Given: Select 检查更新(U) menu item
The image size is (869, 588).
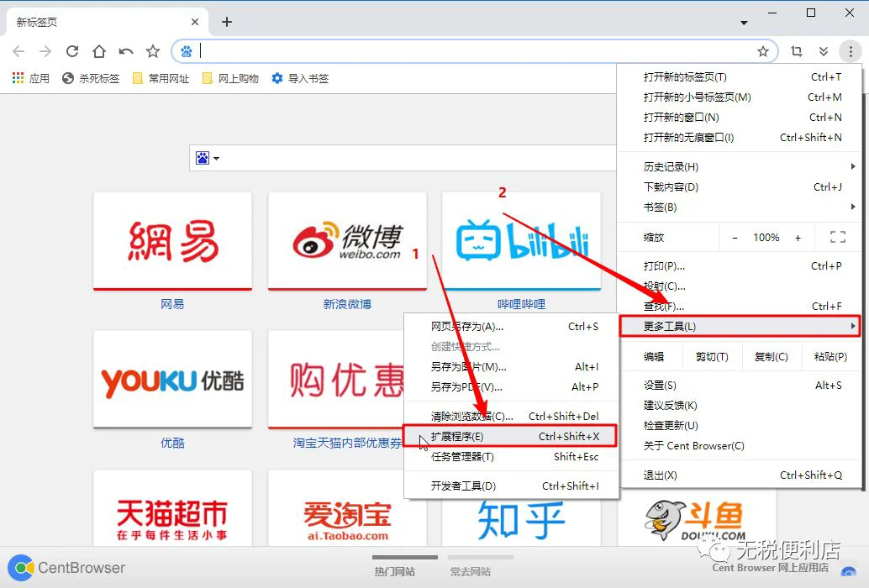Looking at the screenshot, I should coord(740,425).
